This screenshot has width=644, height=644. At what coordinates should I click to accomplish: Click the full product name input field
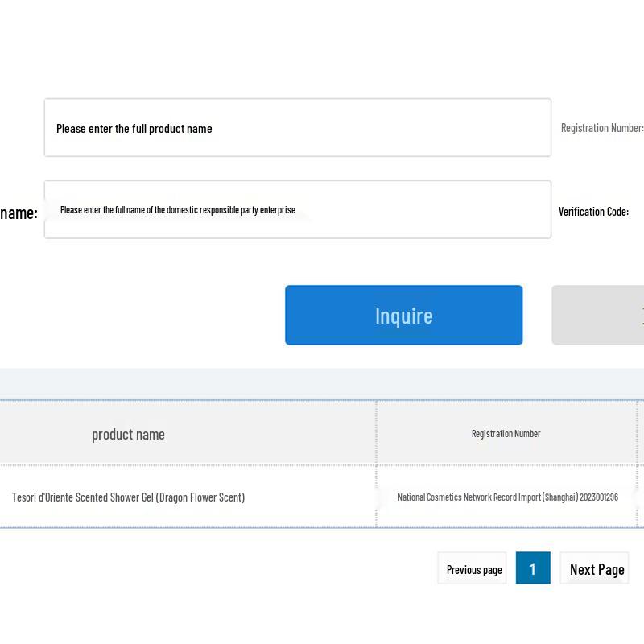pos(297,128)
